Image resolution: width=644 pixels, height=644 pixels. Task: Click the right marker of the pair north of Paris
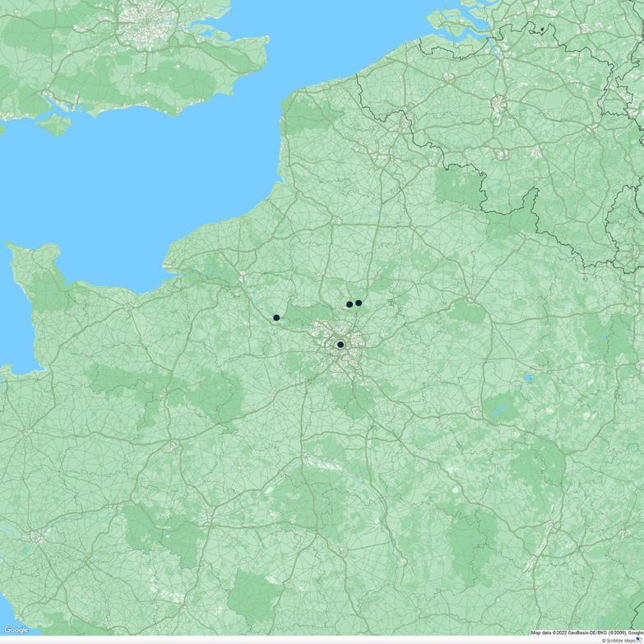coord(359,303)
